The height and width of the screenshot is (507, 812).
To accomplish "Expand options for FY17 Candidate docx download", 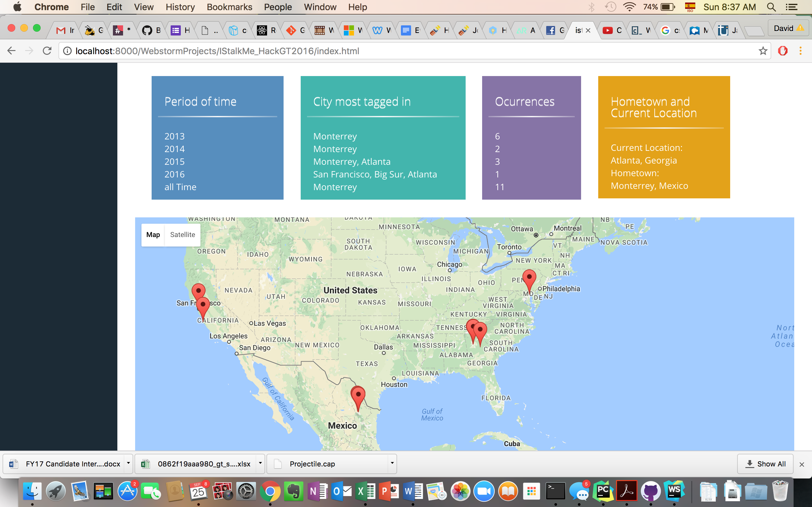I will pyautogui.click(x=128, y=463).
